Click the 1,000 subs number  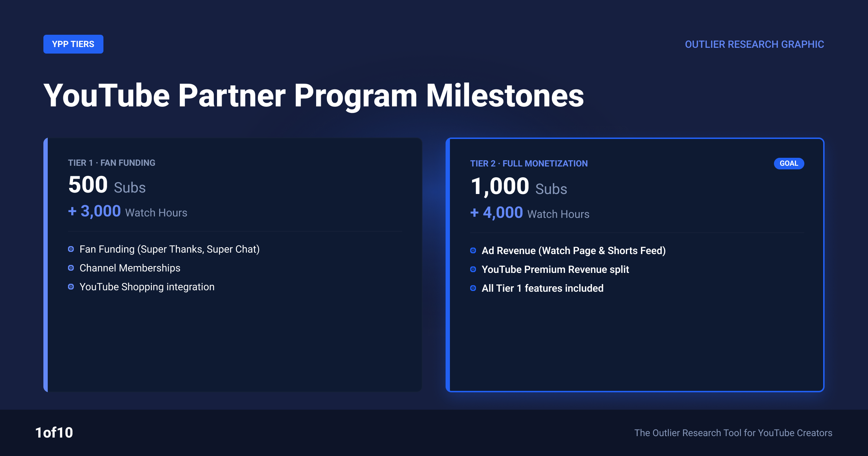pyautogui.click(x=500, y=186)
